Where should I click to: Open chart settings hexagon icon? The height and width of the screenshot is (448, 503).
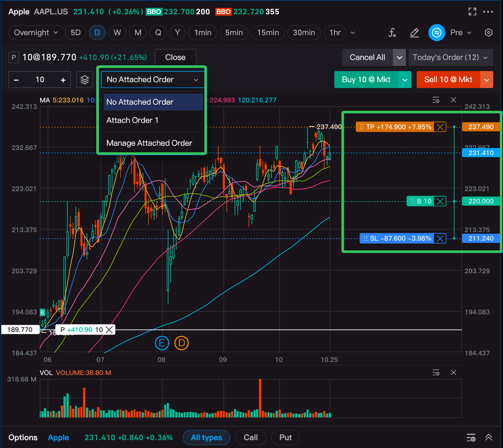tap(488, 33)
